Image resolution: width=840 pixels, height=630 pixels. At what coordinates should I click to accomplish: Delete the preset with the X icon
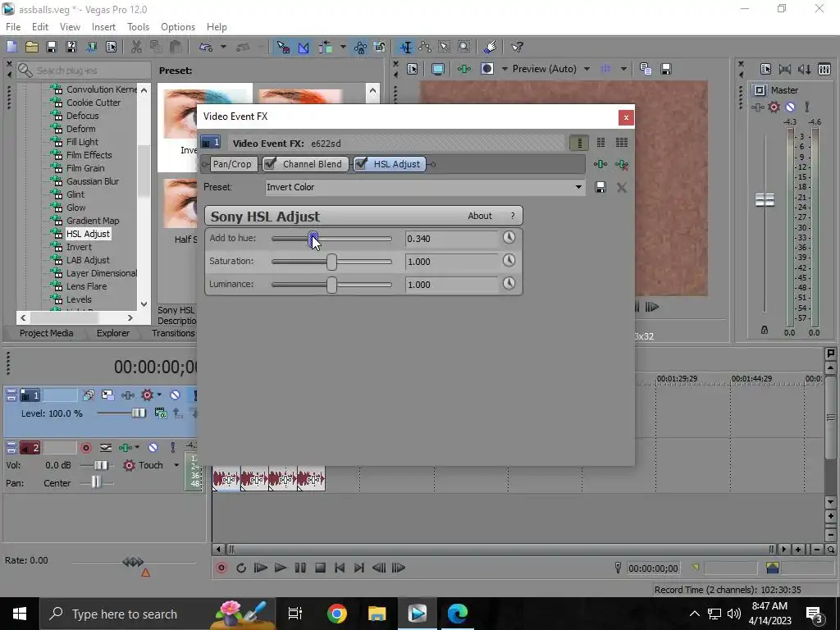[622, 187]
